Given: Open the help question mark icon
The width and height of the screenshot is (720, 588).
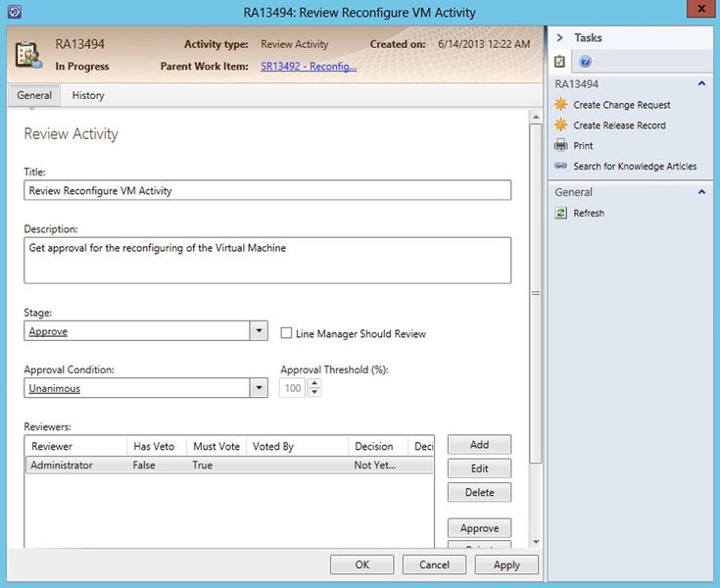Looking at the screenshot, I should click(x=586, y=62).
